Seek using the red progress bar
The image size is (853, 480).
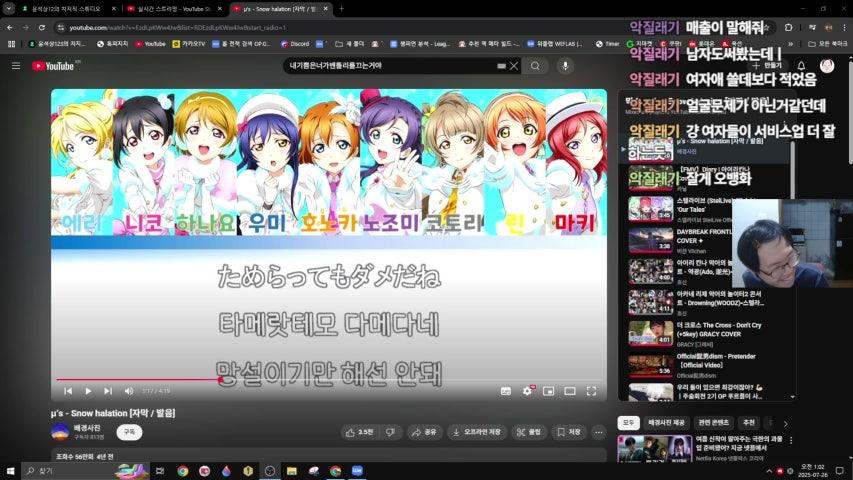[329, 379]
